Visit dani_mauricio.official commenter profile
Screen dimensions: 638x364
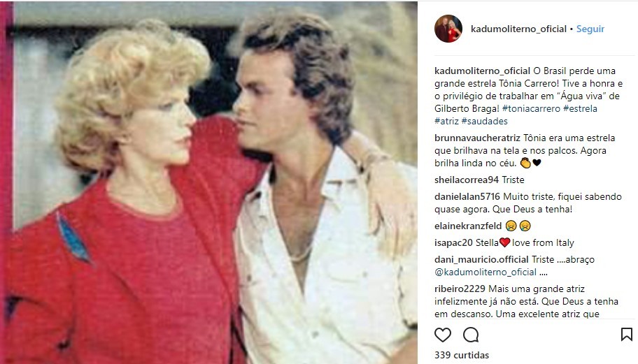click(x=481, y=260)
